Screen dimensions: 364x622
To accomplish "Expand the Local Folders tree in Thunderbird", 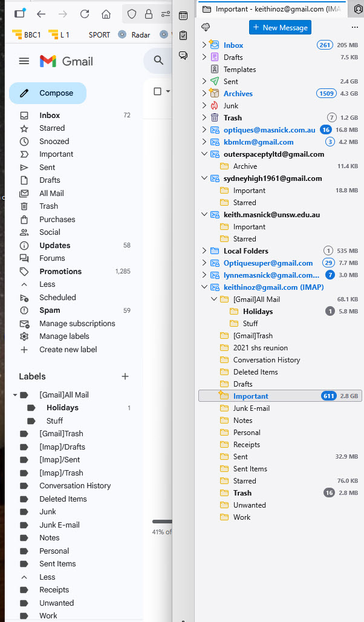I will tap(204, 251).
